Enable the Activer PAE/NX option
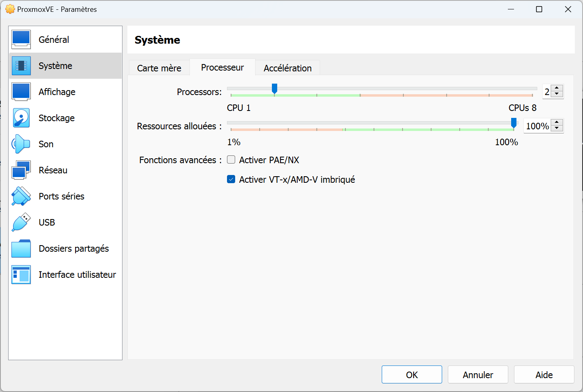The height and width of the screenshot is (392, 583). [x=231, y=159]
